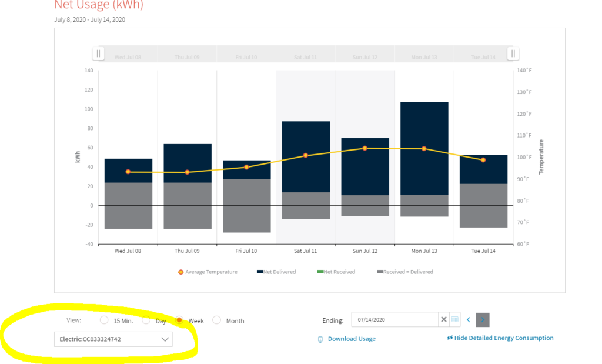Viewport: 602px width, 364px height.
Task: Clear the ending date with the X icon
Action: click(x=443, y=320)
